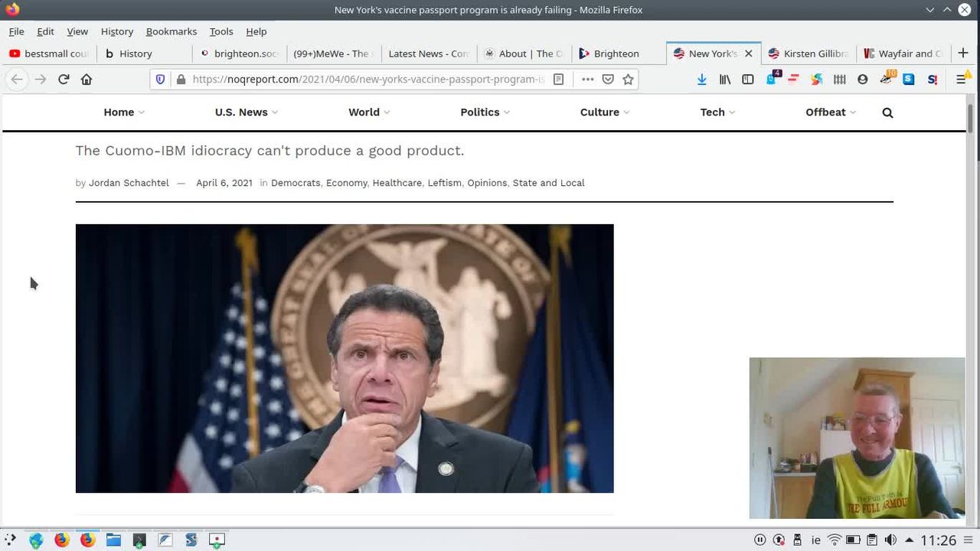Reload the current page
Screen dimensions: 980x551
64,79
